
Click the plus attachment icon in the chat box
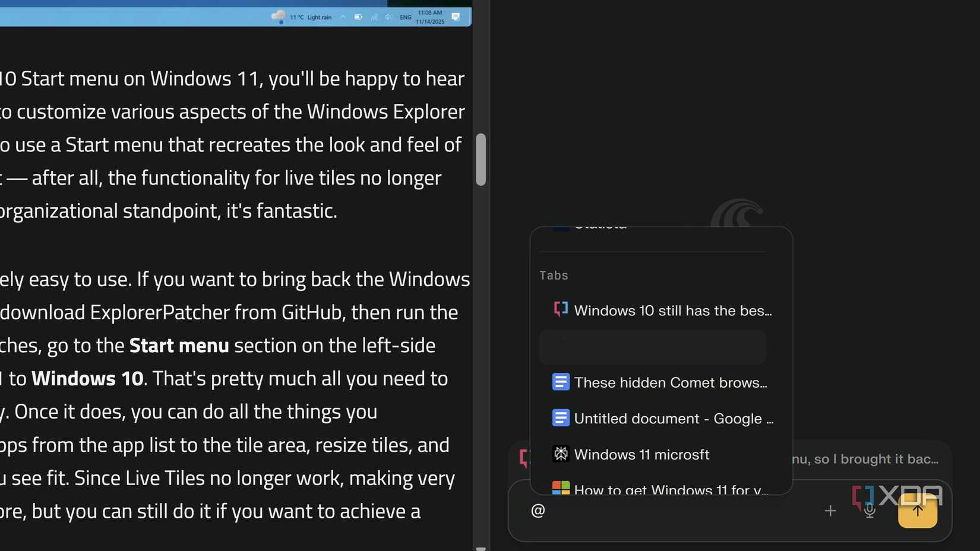[x=830, y=511]
